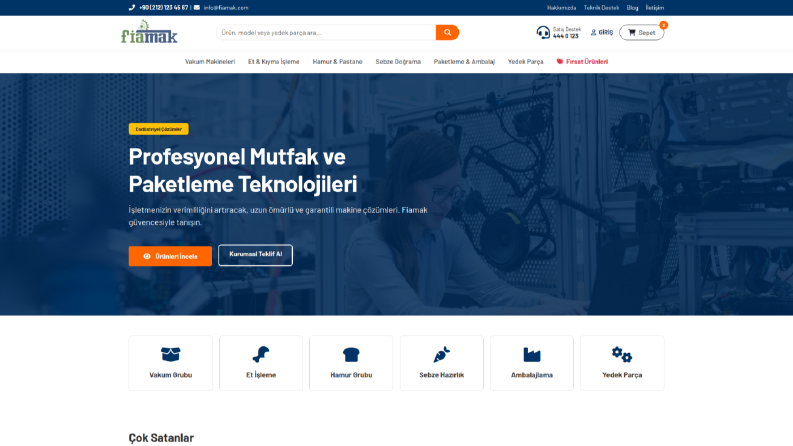Click the tag icon beside Fırsat Ürünleri

(x=560, y=62)
